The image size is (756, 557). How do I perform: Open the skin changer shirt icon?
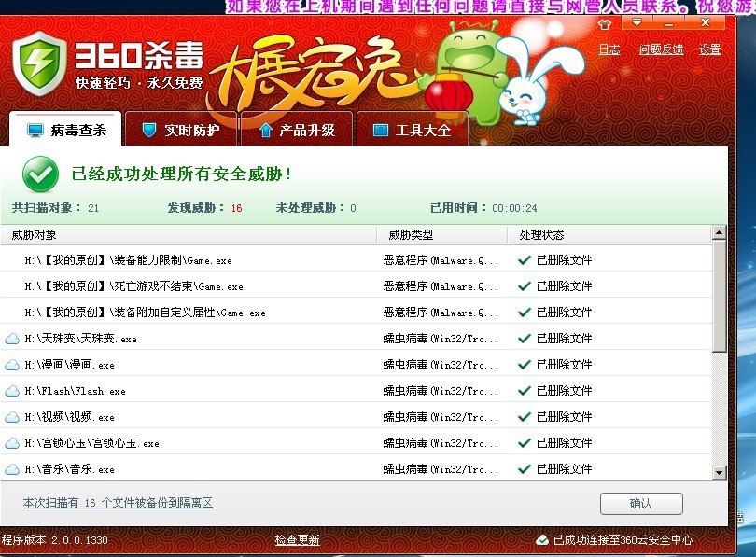tap(604, 24)
